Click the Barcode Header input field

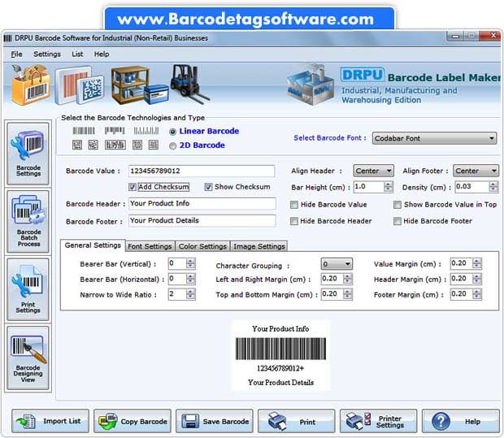pos(202,204)
